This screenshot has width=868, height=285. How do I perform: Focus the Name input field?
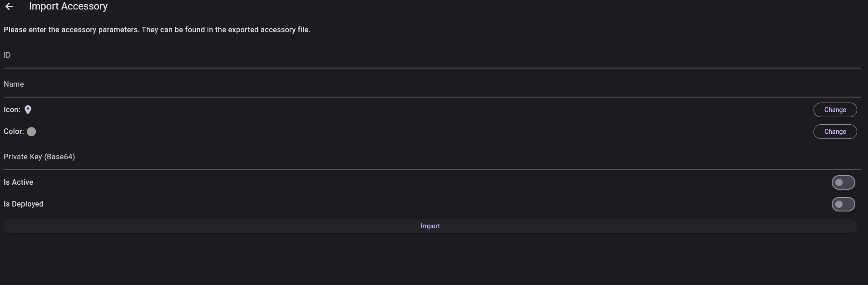coord(432,84)
